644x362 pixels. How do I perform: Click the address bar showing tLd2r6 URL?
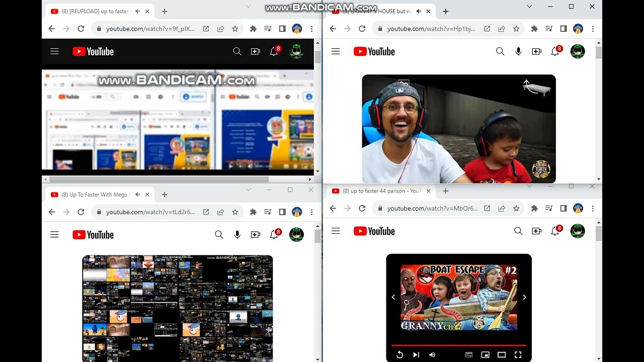tap(150, 212)
